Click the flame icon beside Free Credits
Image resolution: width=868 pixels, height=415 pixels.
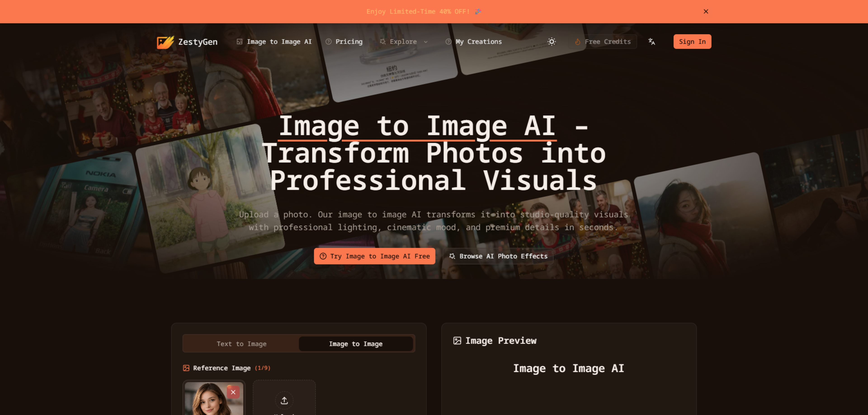click(578, 42)
